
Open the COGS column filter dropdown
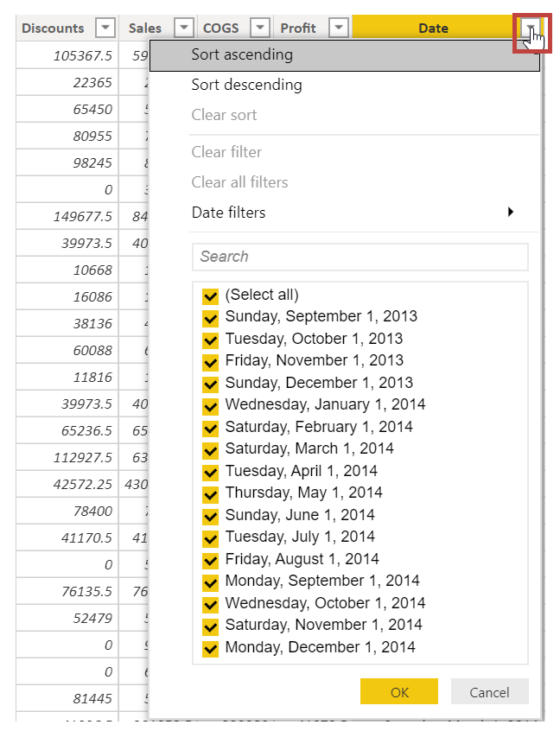[x=260, y=28]
